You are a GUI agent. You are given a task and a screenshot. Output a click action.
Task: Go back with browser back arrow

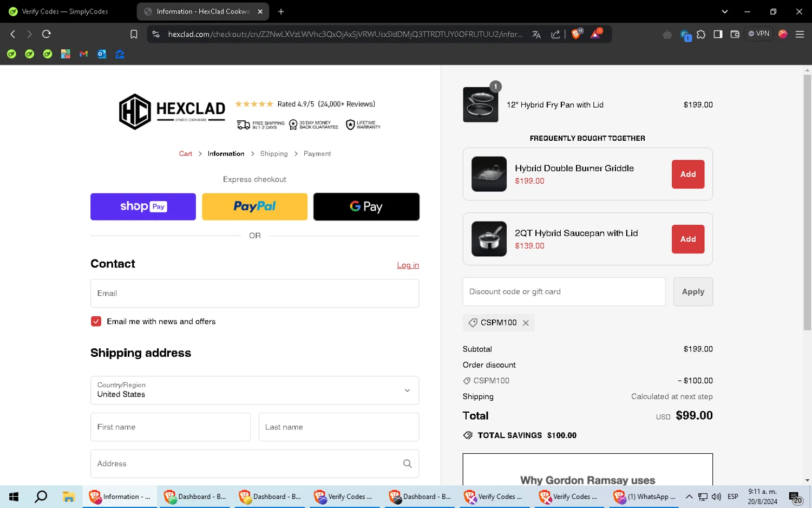click(13, 34)
